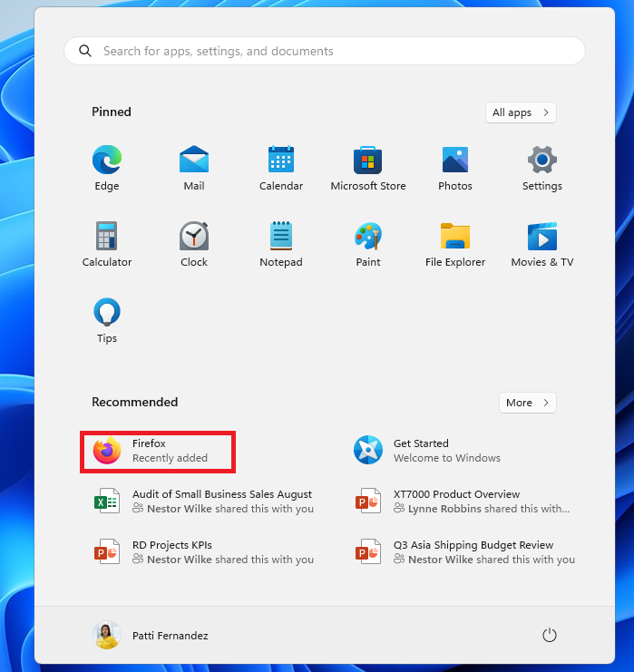Launch Movies & TV
Viewport: 634px width, 672px height.
point(541,244)
